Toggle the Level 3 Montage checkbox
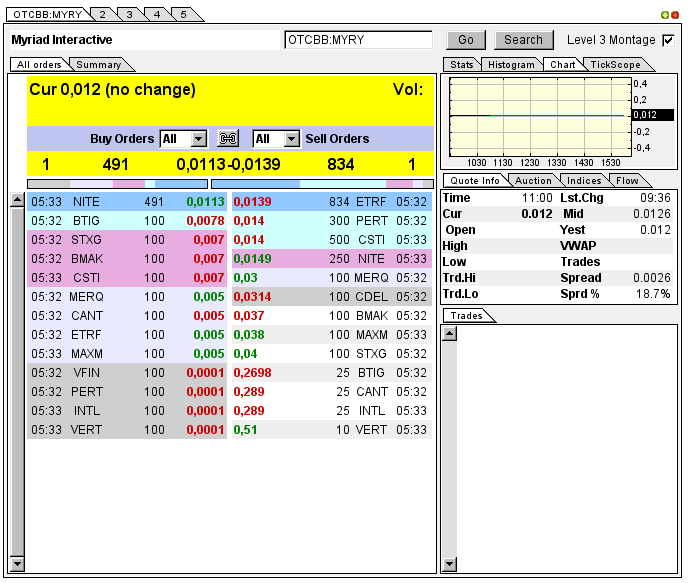693x583 pixels. click(668, 40)
